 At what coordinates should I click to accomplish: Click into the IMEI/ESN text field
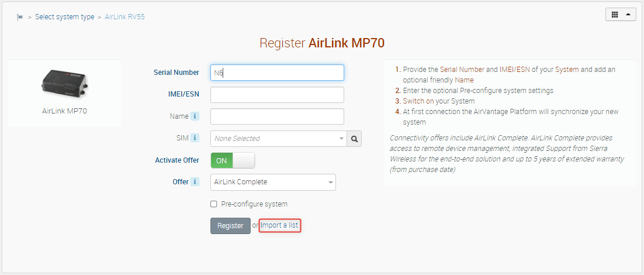coord(277,95)
